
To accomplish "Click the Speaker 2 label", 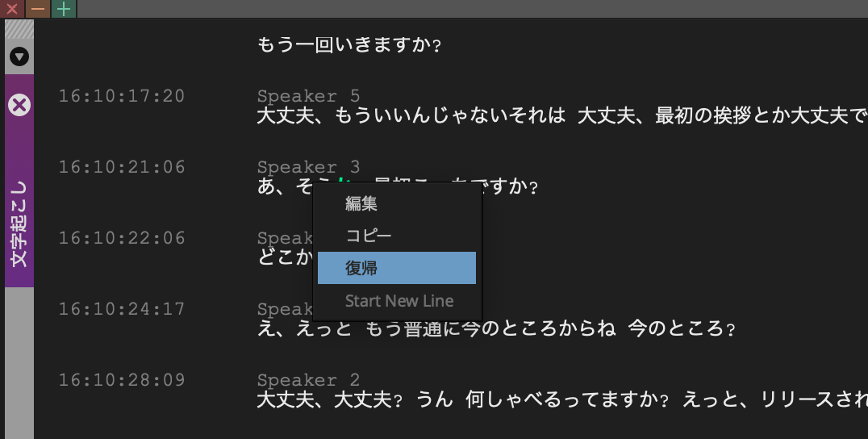I will pyautogui.click(x=308, y=379).
